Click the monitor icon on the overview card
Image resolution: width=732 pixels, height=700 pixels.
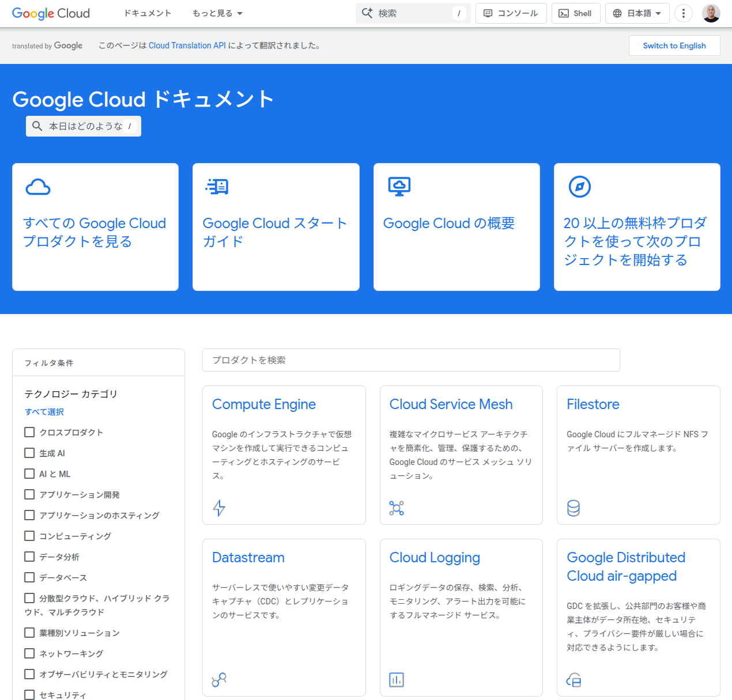coord(399,187)
